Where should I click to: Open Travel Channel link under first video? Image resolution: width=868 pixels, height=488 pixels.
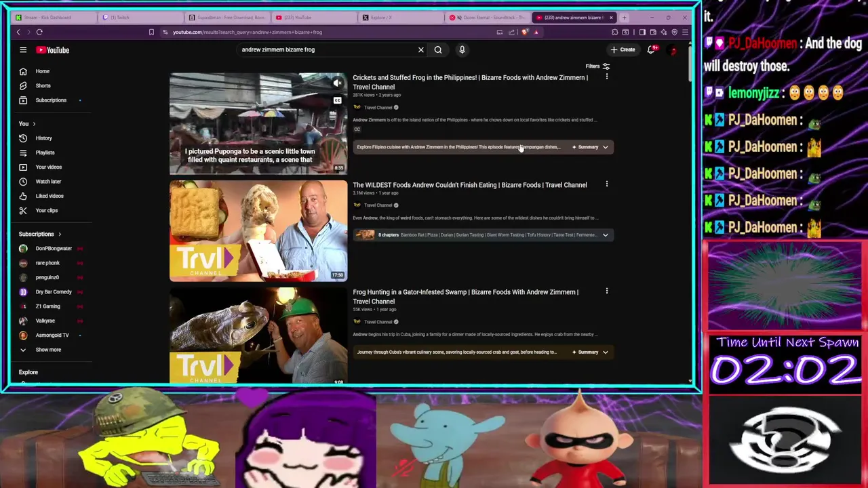(378, 108)
